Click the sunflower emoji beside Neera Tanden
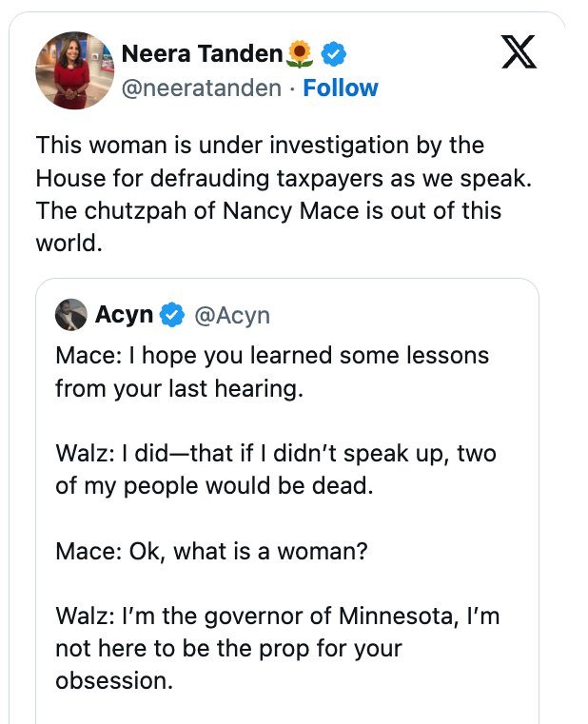588x724 pixels. 301,54
